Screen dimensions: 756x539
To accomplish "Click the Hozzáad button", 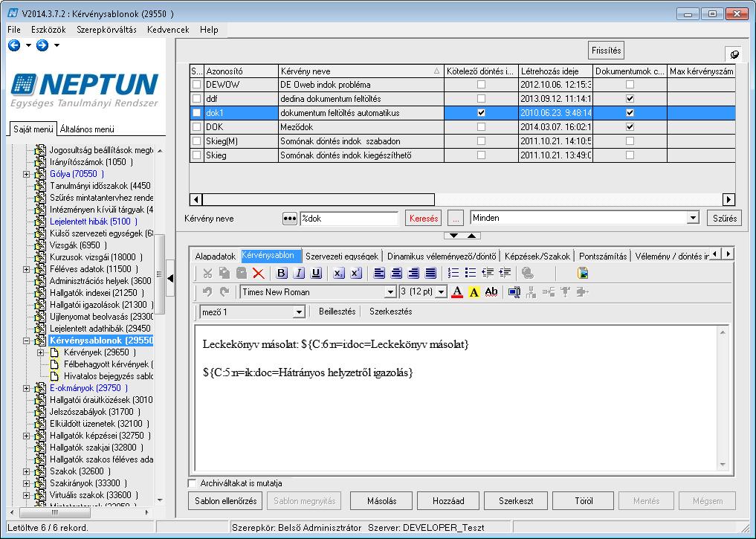I will 448,501.
